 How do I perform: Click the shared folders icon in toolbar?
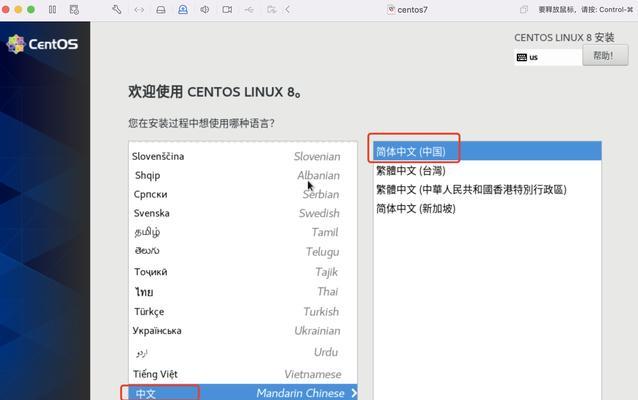(x=271, y=9)
